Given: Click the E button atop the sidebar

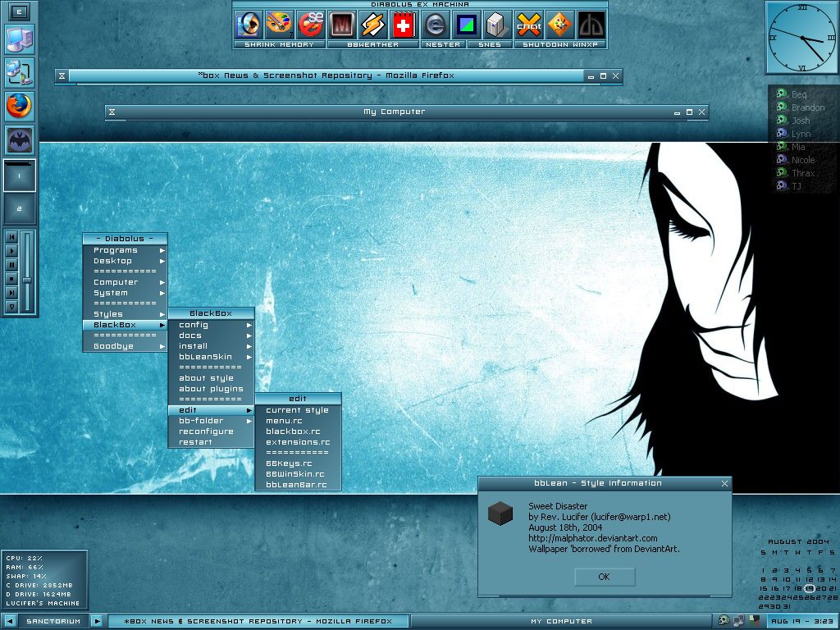Looking at the screenshot, I should pyautogui.click(x=20, y=11).
